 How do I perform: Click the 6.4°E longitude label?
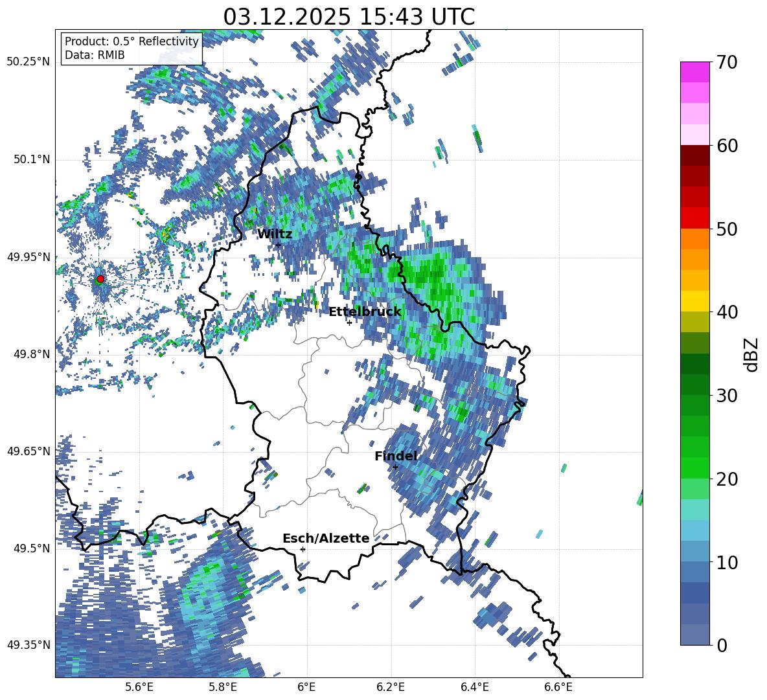click(474, 687)
